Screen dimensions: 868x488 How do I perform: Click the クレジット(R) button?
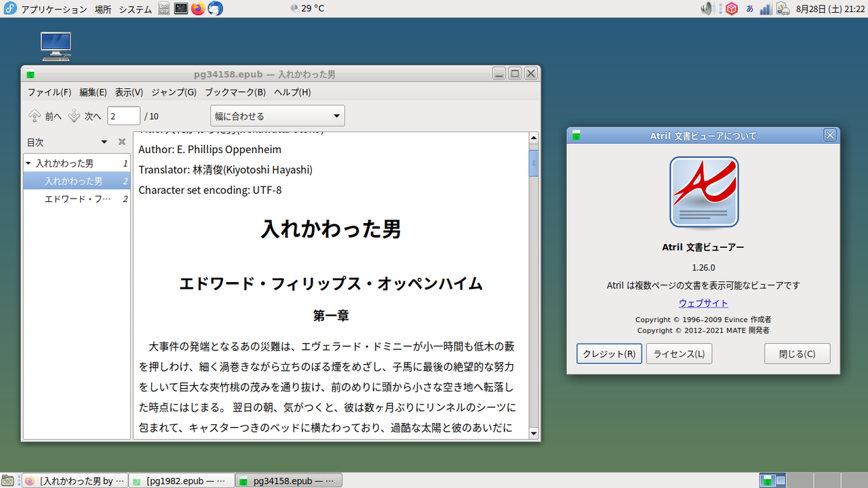tap(609, 354)
